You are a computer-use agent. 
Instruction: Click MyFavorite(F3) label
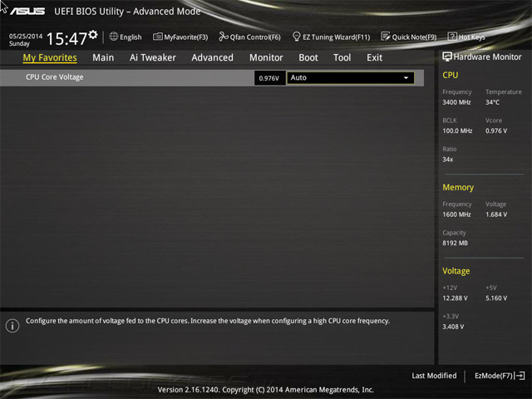tap(186, 37)
